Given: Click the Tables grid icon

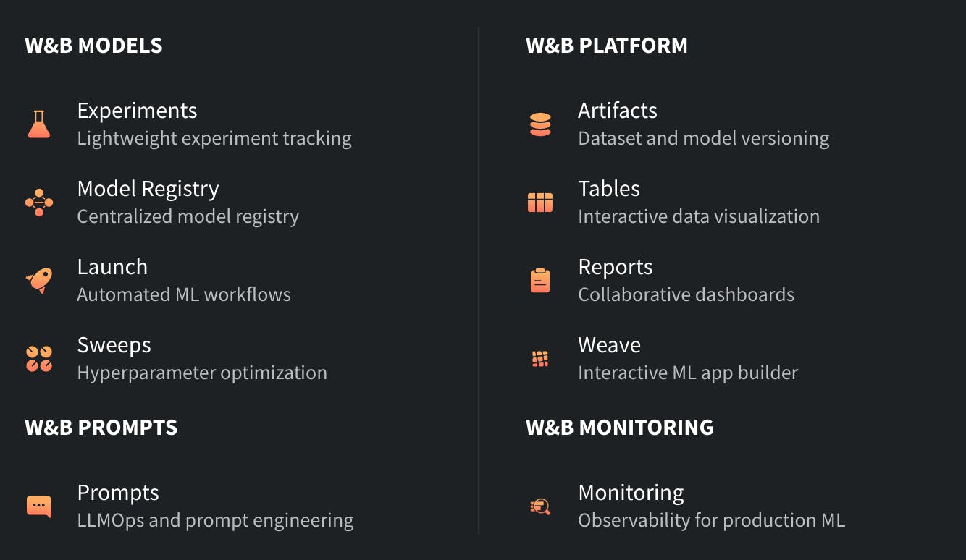Looking at the screenshot, I should 540,203.
